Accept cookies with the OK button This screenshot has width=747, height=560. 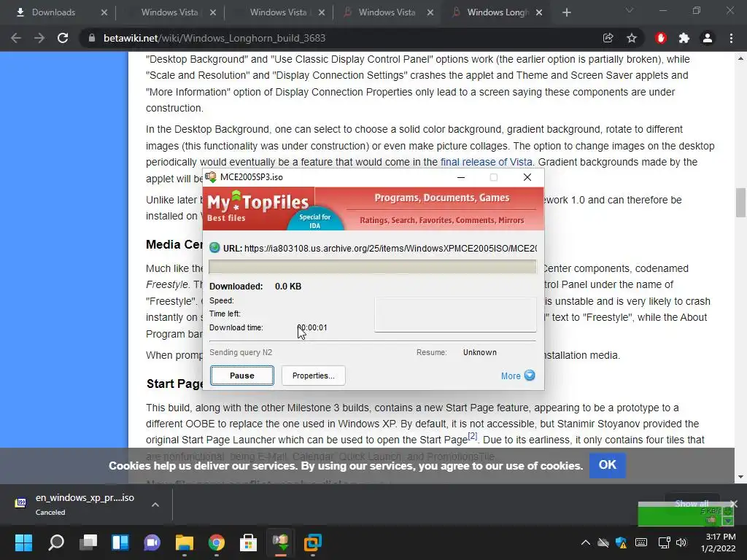pos(608,464)
